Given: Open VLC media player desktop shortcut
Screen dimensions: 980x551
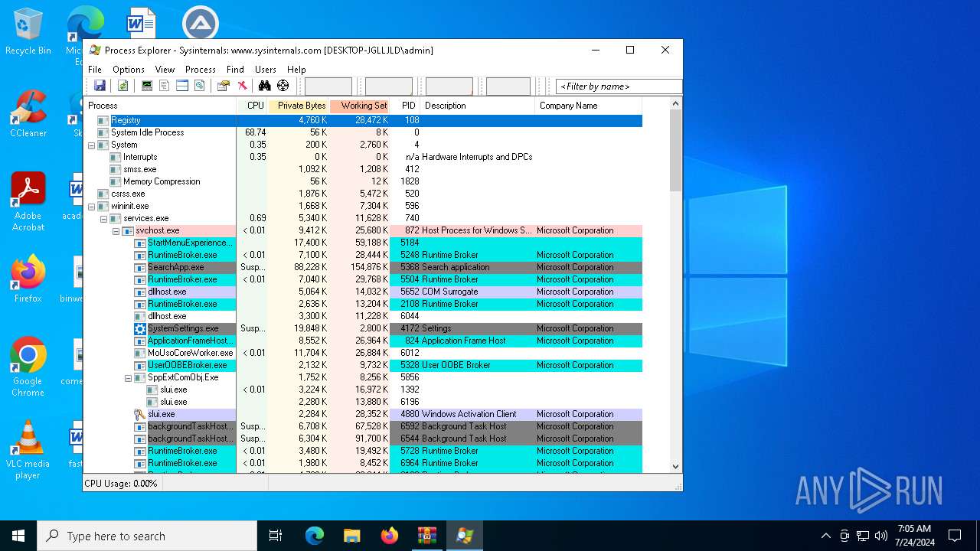Looking at the screenshot, I should pos(28,450).
